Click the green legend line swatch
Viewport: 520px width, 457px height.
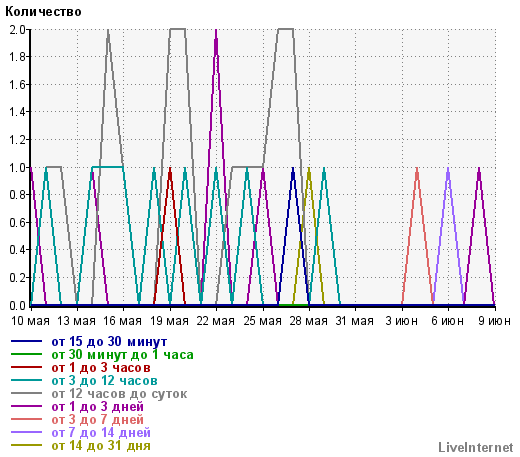point(26,354)
